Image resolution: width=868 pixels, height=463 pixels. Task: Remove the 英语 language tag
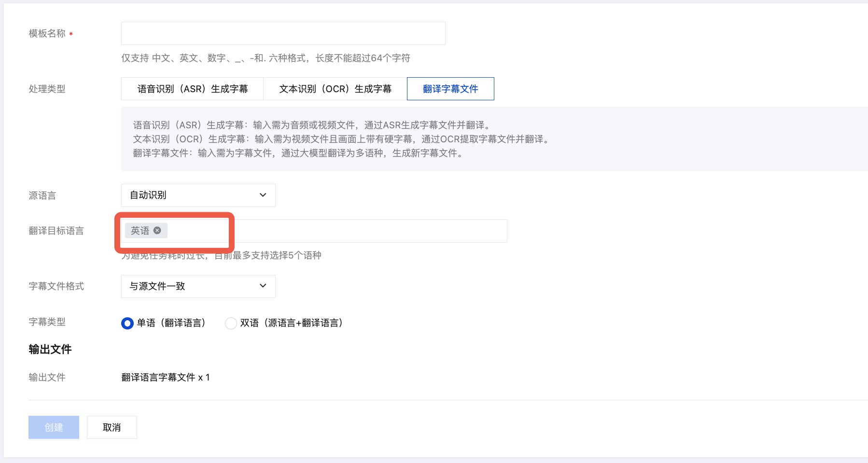pos(157,231)
